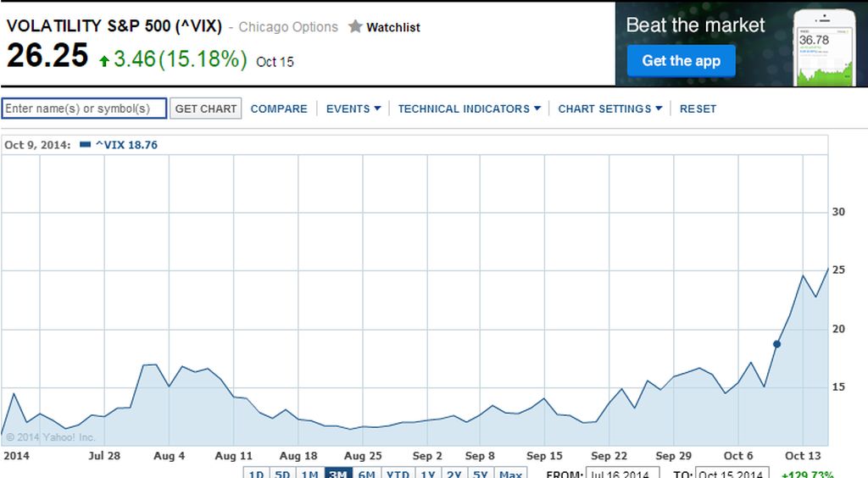868x478 pixels.
Task: Click the Jul 28 x-axis label
Action: pyautogui.click(x=104, y=456)
